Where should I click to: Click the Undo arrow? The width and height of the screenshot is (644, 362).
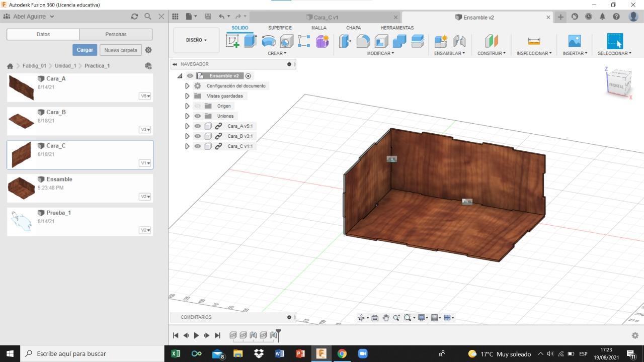coord(221,17)
